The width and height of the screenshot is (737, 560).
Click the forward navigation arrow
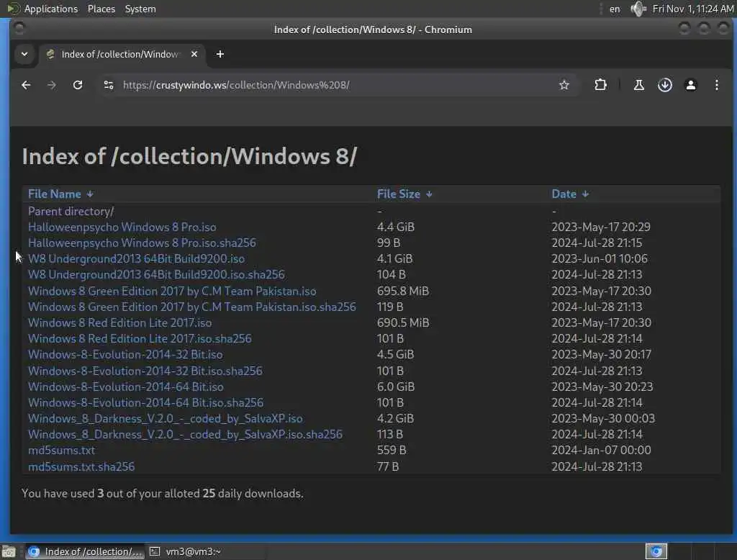52,85
